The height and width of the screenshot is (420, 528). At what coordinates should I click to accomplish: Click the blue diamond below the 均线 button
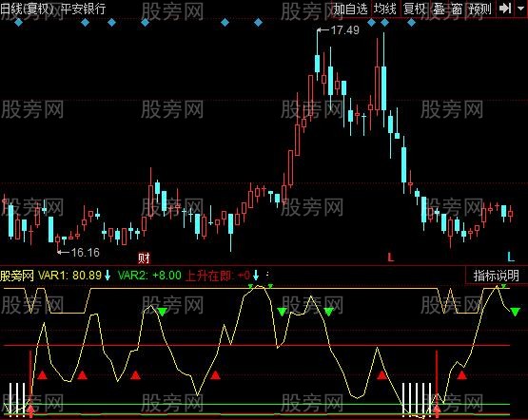pyautogui.click(x=384, y=23)
